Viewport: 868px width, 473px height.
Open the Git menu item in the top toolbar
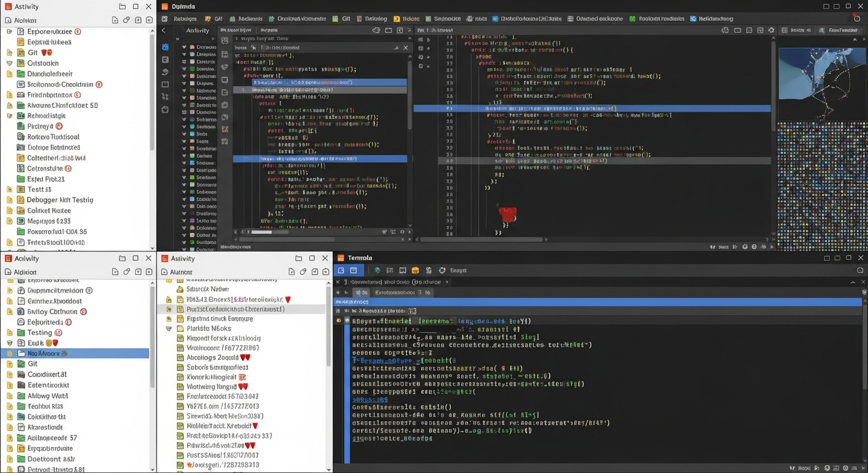(346, 18)
